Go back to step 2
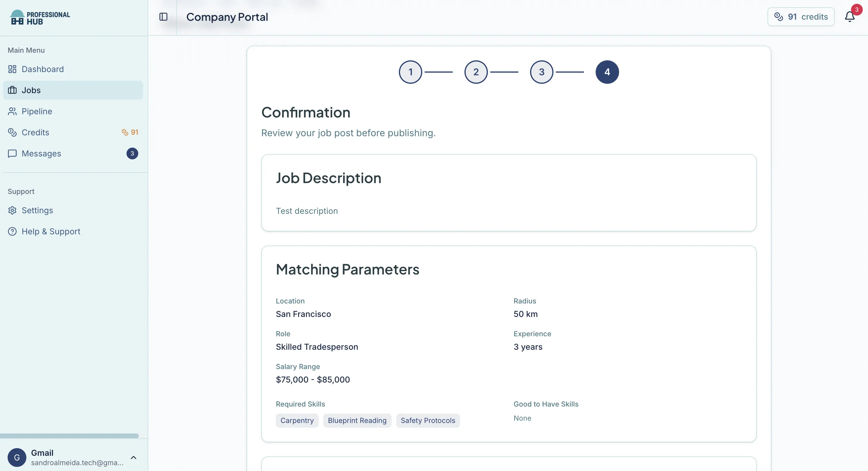Viewport: 868px width, 471px height. pos(476,72)
